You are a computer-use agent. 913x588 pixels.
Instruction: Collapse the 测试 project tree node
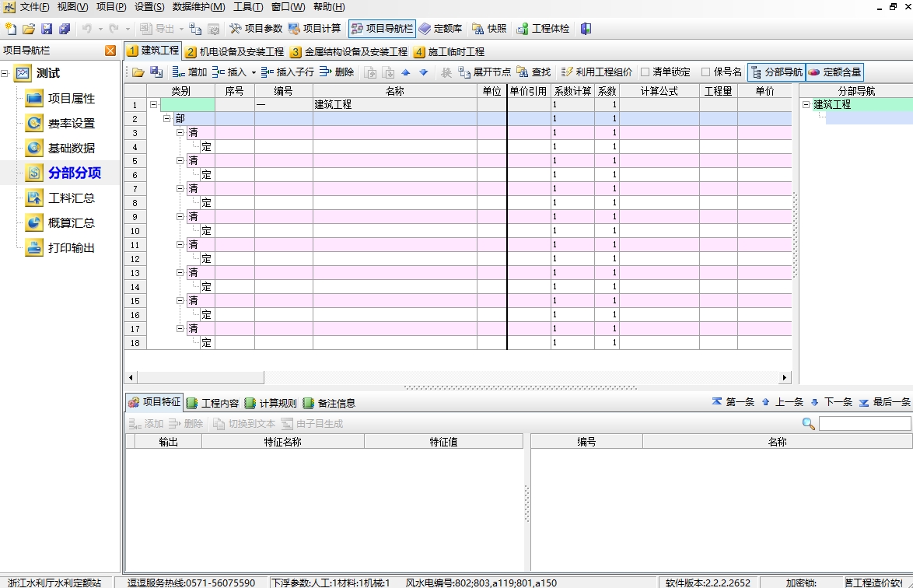click(5, 73)
